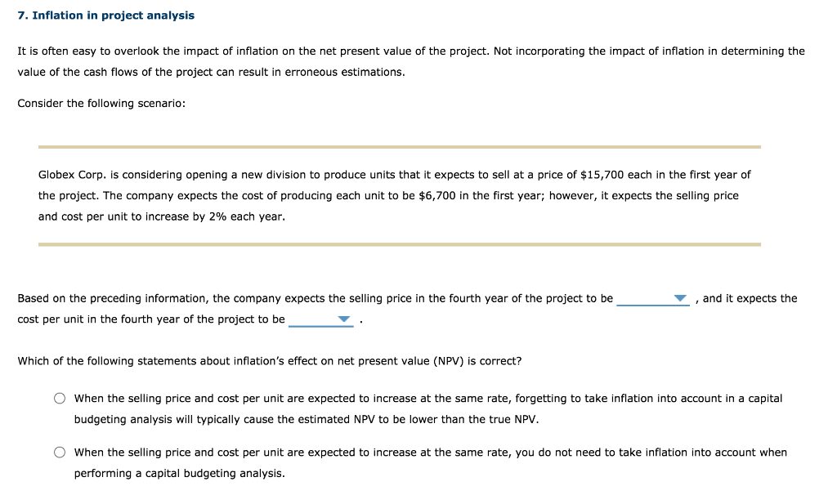The height and width of the screenshot is (504, 837).
Task: Click the tan divider below the scenario
Action: tap(400, 242)
